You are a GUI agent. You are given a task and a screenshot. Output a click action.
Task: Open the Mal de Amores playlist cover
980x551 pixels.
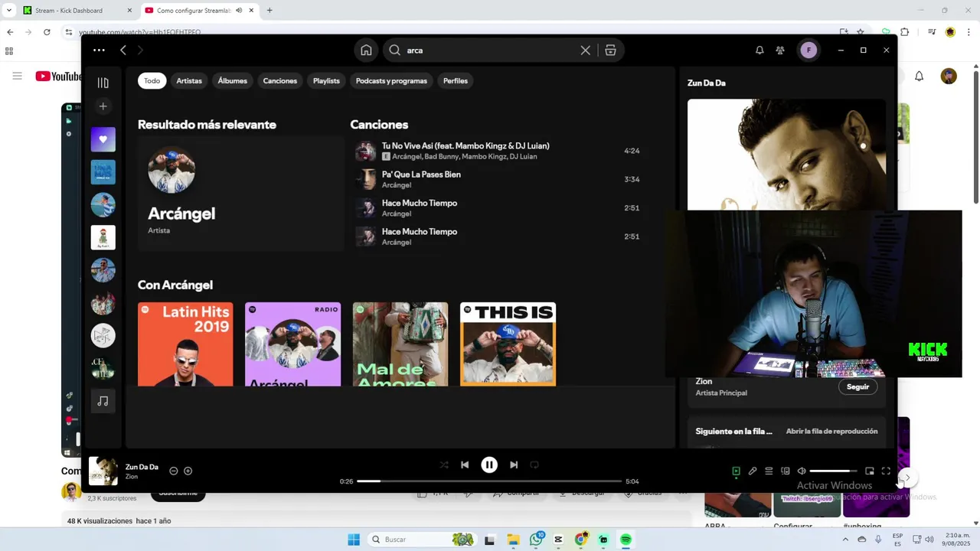click(400, 344)
